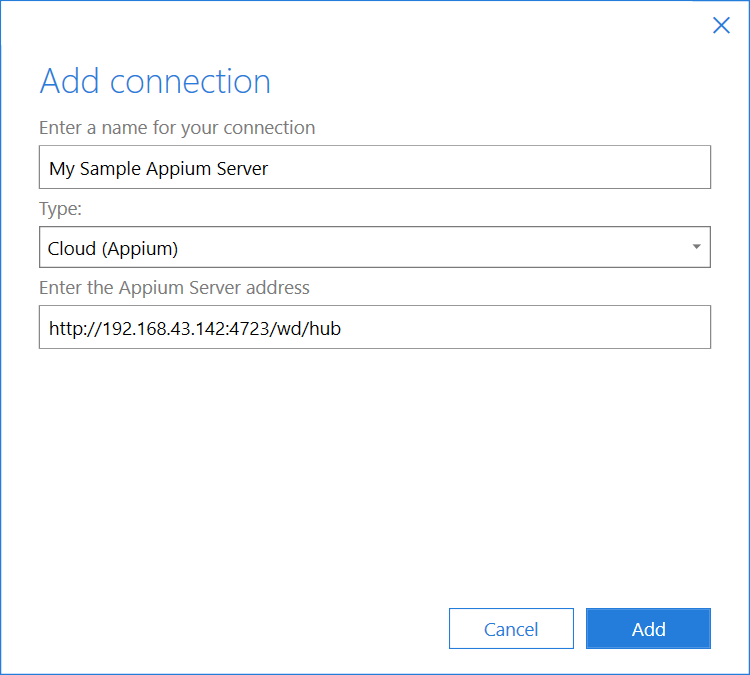This screenshot has height=675, width=750.
Task: Close the Add connection dialog
Action: click(x=721, y=26)
